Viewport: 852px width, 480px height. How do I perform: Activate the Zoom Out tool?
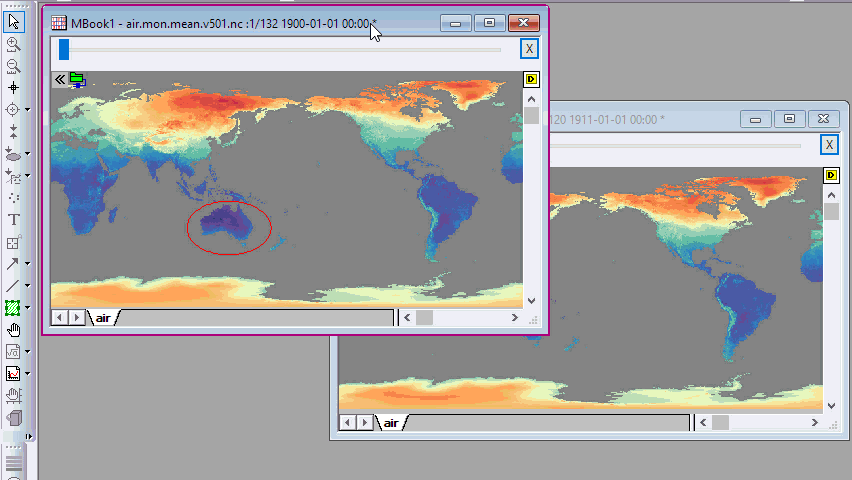coord(14,66)
